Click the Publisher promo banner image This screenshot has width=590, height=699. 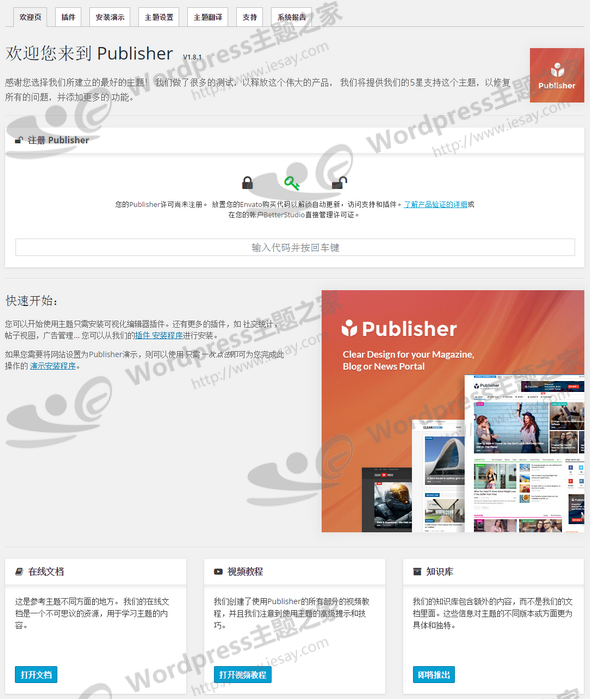click(x=453, y=411)
